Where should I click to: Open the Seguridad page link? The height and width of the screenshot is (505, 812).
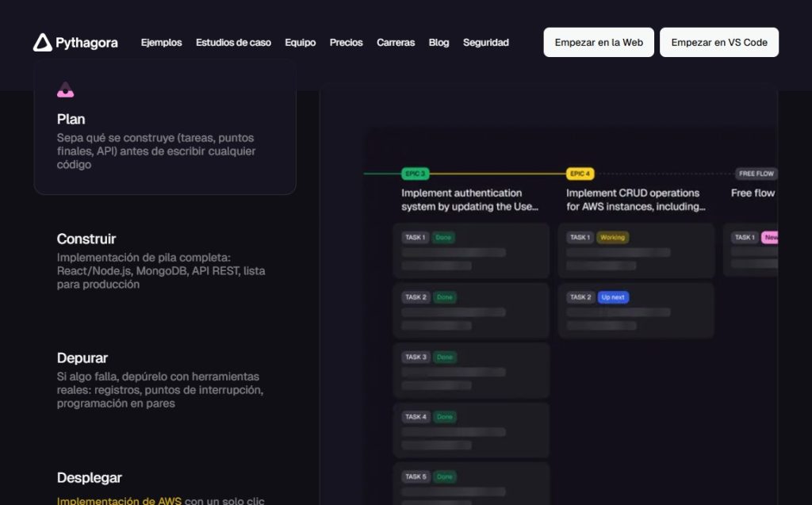click(486, 43)
